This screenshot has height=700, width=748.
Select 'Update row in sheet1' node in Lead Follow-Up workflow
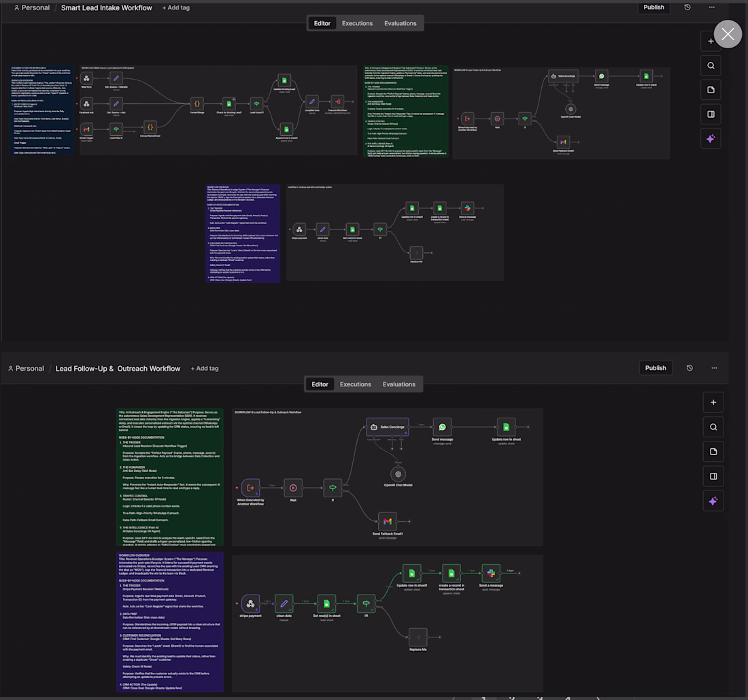411,573
